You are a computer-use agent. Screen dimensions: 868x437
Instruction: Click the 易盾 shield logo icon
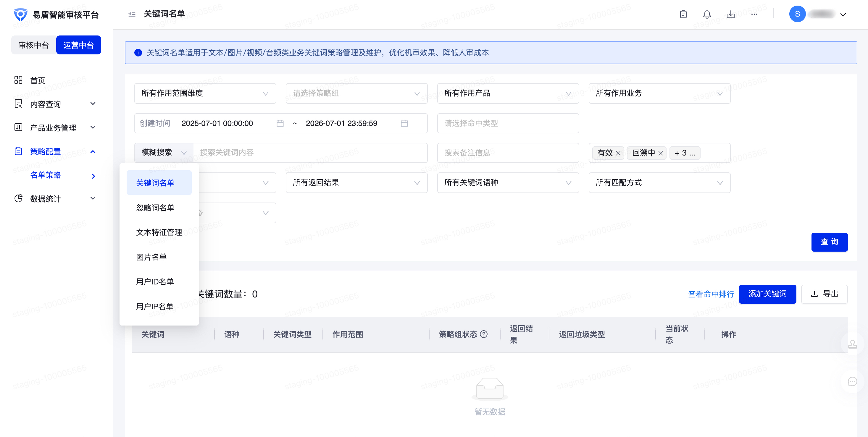pyautogui.click(x=20, y=14)
